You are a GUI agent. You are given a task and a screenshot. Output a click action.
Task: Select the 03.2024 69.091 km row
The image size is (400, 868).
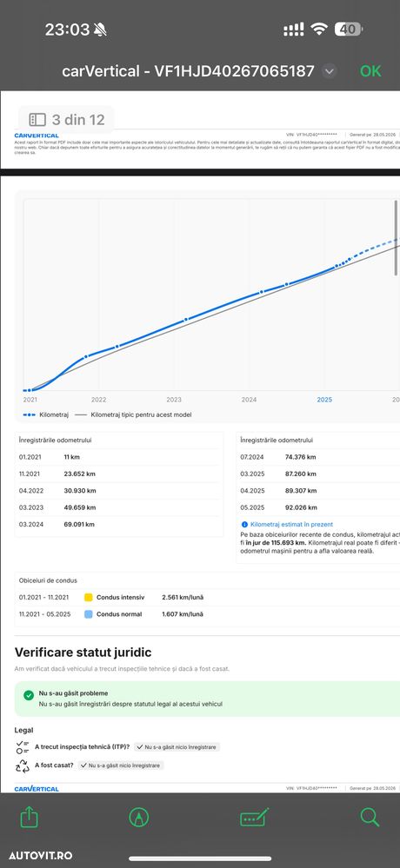coord(119,524)
